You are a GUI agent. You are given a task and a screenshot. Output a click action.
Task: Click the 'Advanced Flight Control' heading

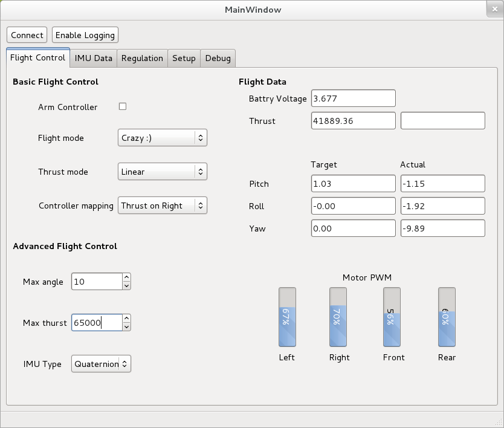[x=65, y=246]
